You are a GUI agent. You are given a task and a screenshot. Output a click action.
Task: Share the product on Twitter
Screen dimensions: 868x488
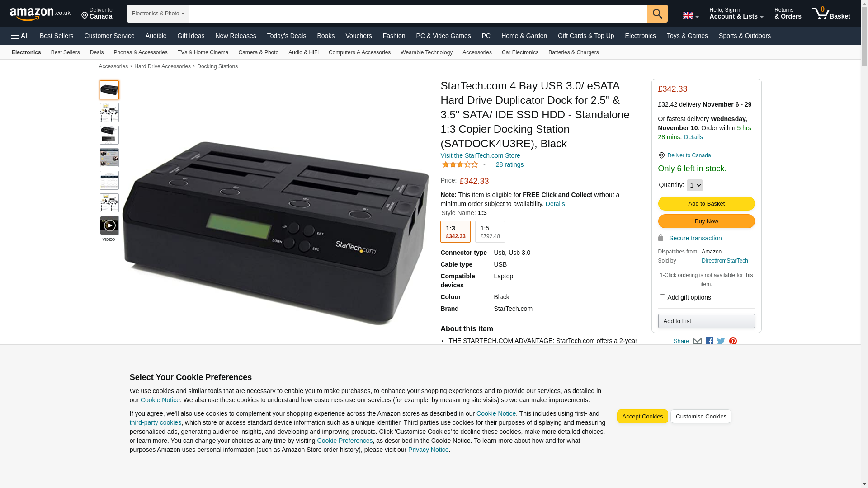[x=721, y=341]
